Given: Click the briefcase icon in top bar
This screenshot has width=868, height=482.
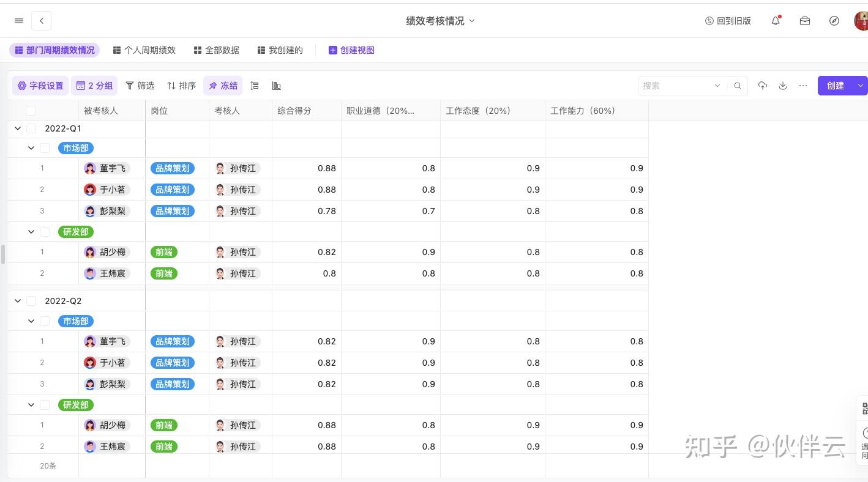Looking at the screenshot, I should click(805, 21).
